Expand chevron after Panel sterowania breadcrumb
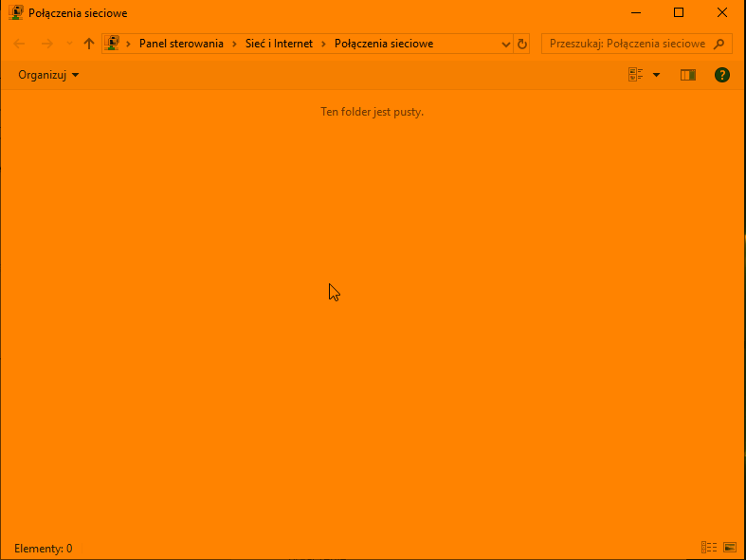Image resolution: width=746 pixels, height=560 pixels. [x=234, y=44]
